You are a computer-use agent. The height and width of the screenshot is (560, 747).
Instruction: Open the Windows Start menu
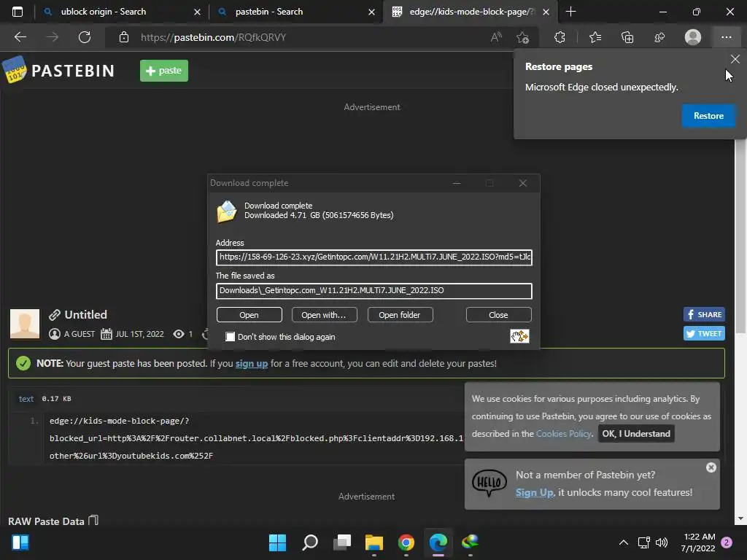[277, 542]
